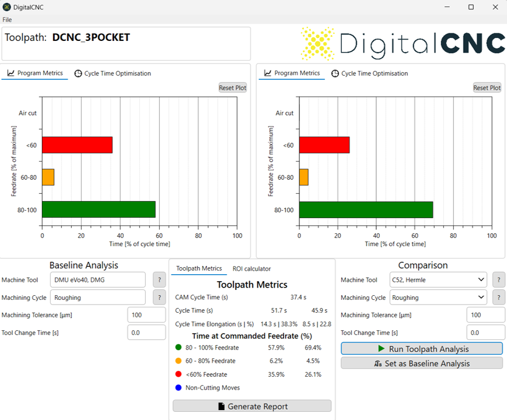Open the File menu

pos(7,20)
